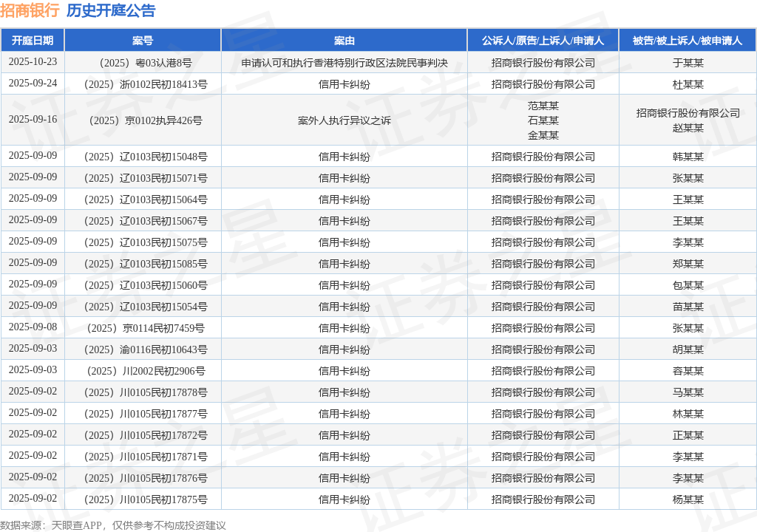The width and height of the screenshot is (757, 532).
Task: Click case number (2025)川0105民初17876号
Action: click(143, 478)
